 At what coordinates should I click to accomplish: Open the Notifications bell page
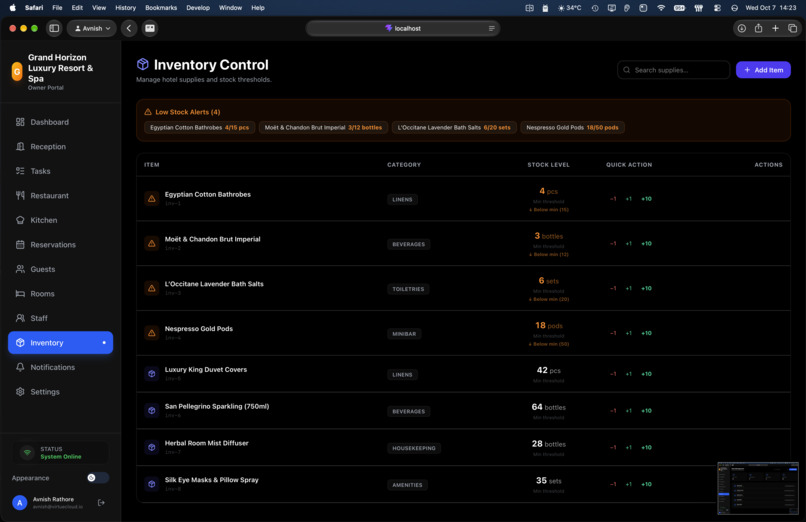pyautogui.click(x=60, y=367)
